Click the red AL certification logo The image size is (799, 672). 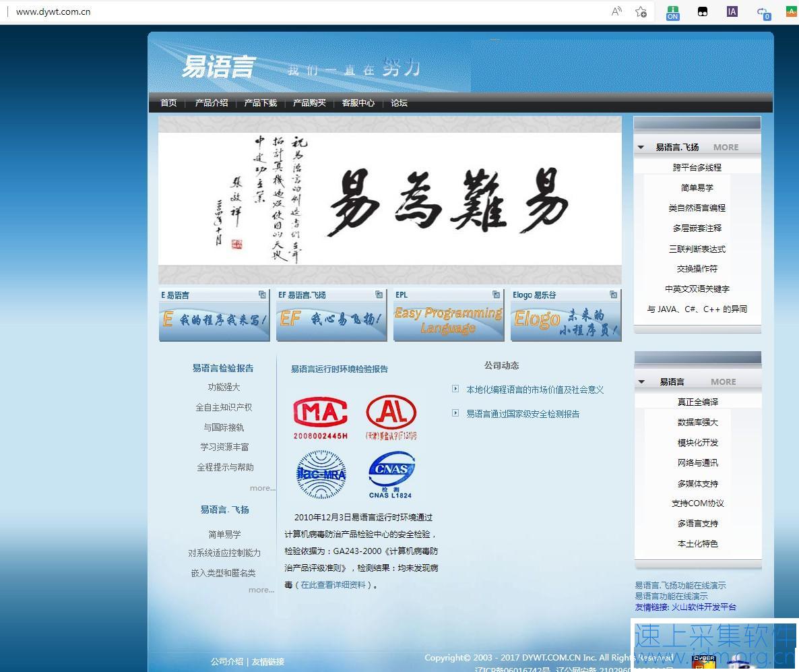[391, 418]
